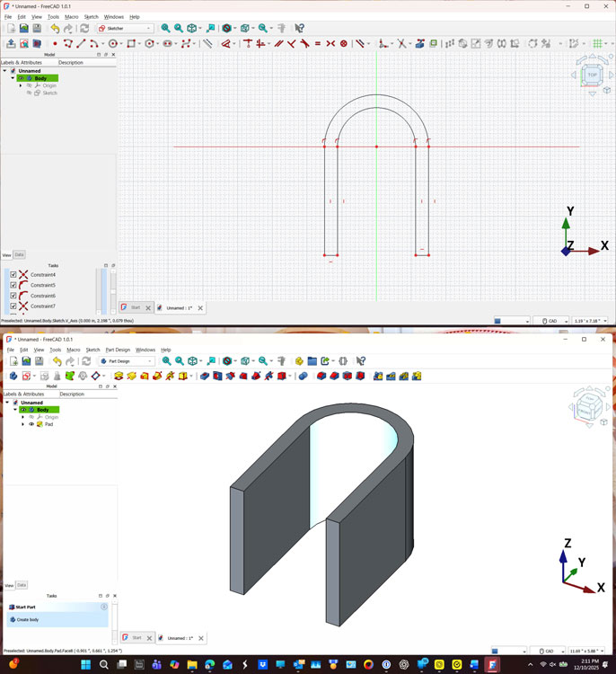Open the Part Design workbench dropdown
This screenshot has height=674, width=616.
[127, 361]
